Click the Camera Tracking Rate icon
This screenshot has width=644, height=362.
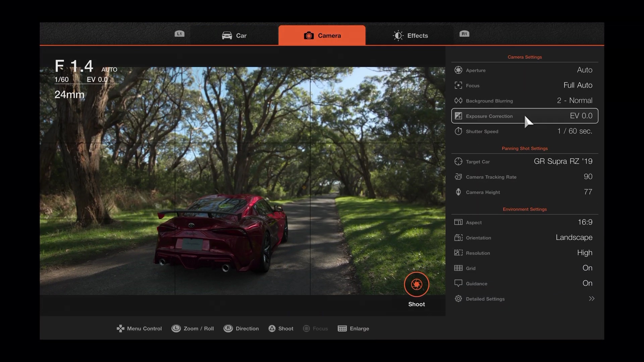point(458,177)
